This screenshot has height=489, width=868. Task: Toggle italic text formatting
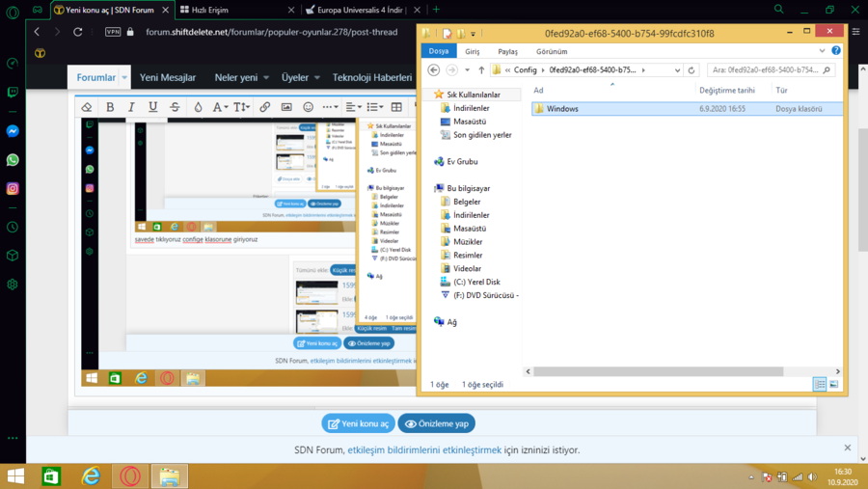pyautogui.click(x=131, y=107)
